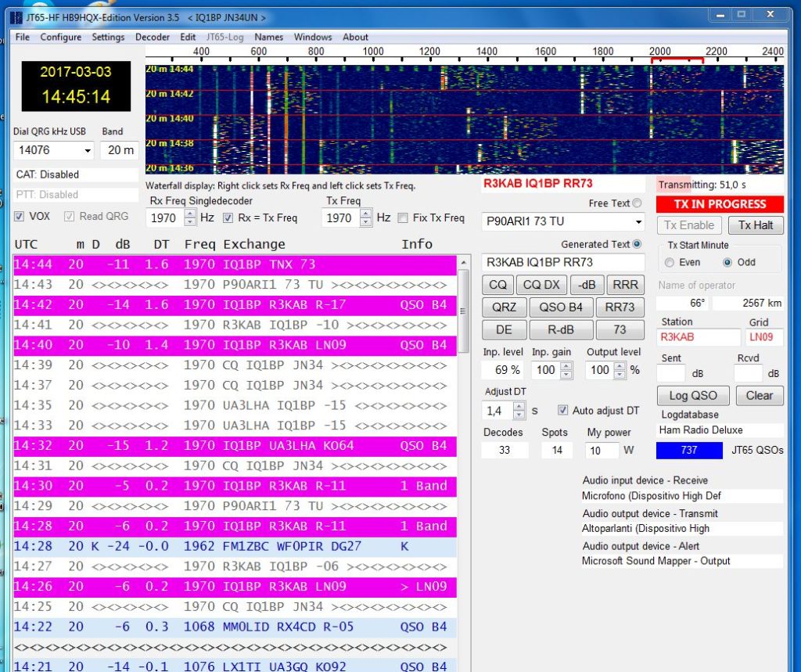Expand the free text P90ARI1 73 TU dropdown
The image size is (801, 672).
[638, 222]
